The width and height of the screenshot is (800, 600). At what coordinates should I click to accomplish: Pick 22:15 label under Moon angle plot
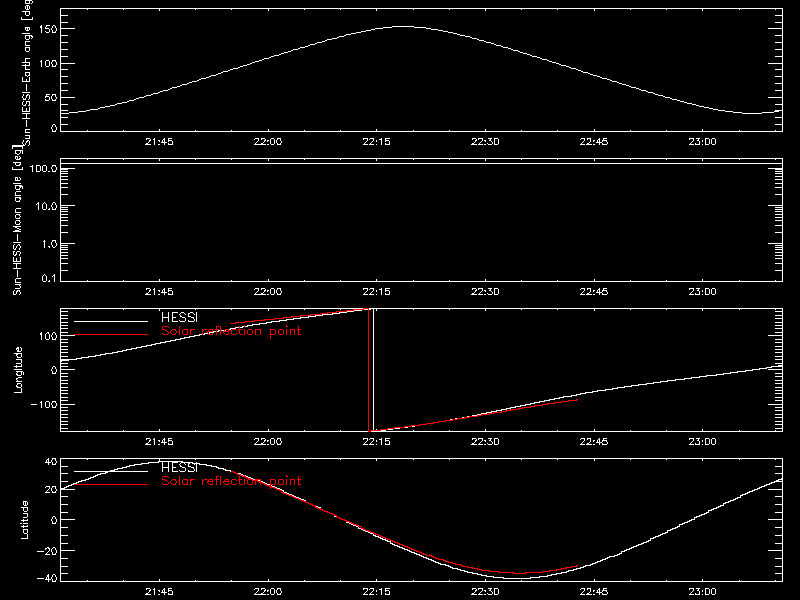click(x=376, y=292)
